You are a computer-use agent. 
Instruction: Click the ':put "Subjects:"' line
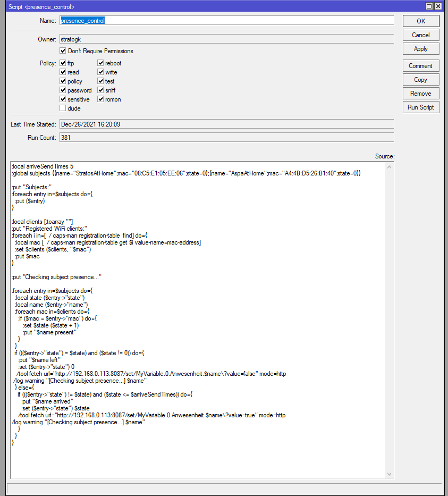click(31, 187)
